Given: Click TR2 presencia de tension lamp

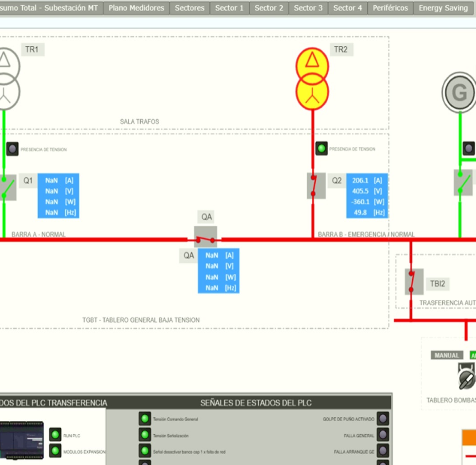Looking at the screenshot, I should (321, 148).
